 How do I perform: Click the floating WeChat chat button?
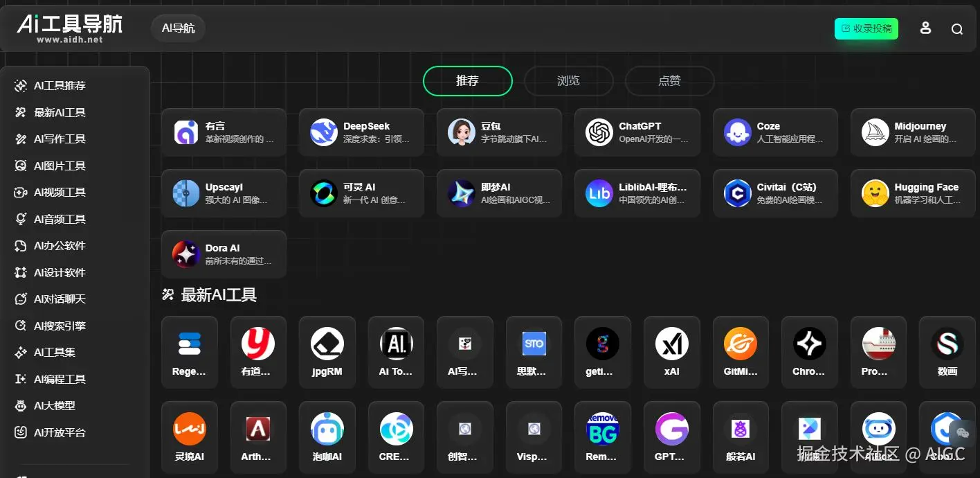963,434
